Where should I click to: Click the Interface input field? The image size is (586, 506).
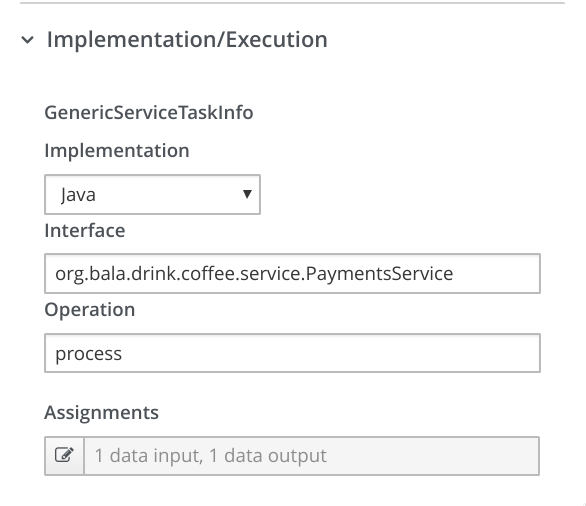[292, 273]
